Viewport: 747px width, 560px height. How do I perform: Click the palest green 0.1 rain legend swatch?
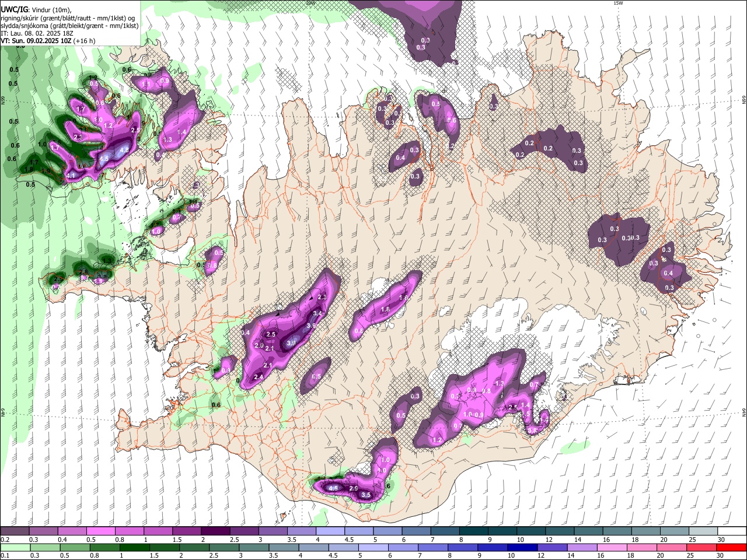click(x=15, y=547)
